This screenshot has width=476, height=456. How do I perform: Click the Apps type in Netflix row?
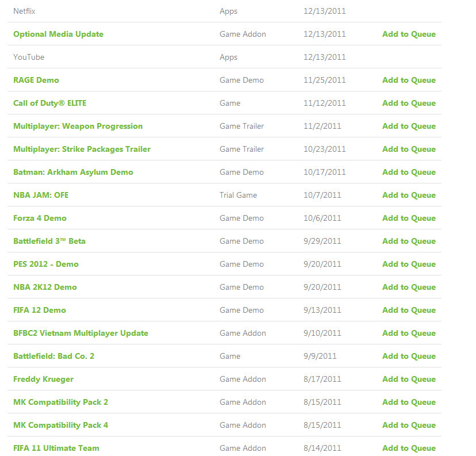pos(228,12)
